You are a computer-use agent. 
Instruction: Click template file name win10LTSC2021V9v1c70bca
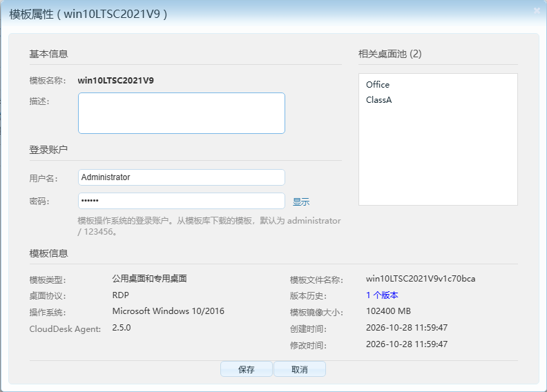pos(421,279)
